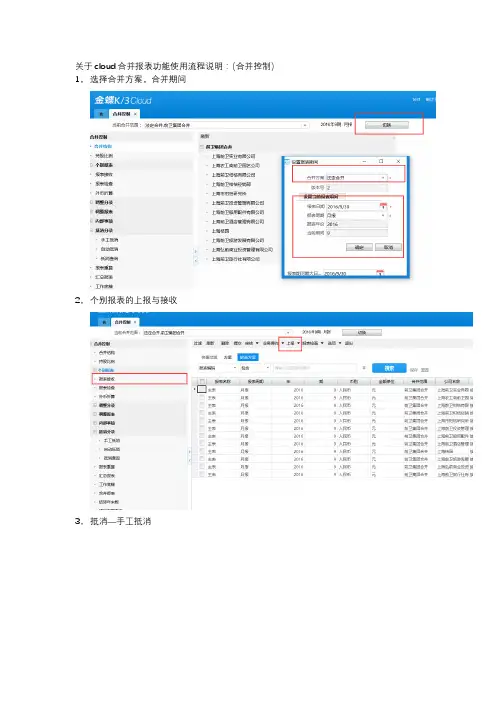Select 个别报表 in step 2 tree

[x=107, y=370]
